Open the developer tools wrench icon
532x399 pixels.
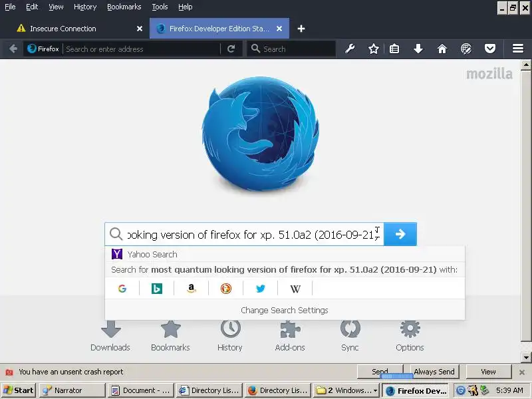[350, 49]
